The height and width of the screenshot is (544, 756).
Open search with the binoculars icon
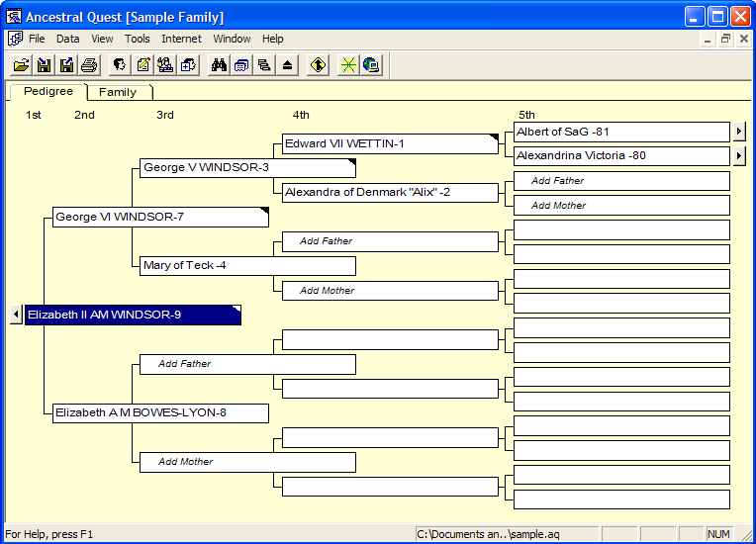[219, 65]
